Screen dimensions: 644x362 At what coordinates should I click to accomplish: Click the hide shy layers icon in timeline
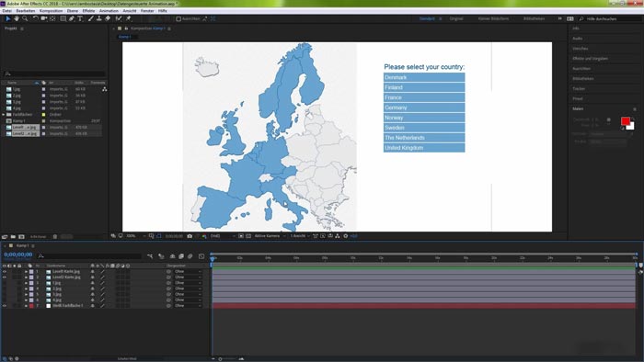point(173,256)
